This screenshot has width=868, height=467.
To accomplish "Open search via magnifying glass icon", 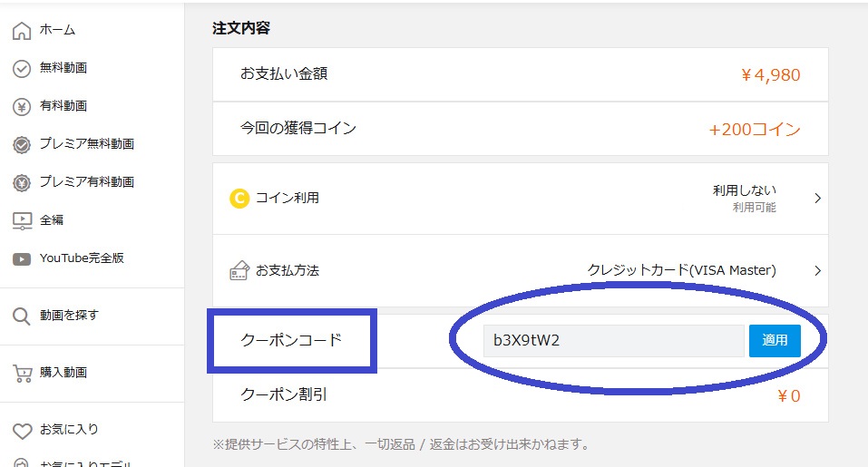I will pos(22,316).
